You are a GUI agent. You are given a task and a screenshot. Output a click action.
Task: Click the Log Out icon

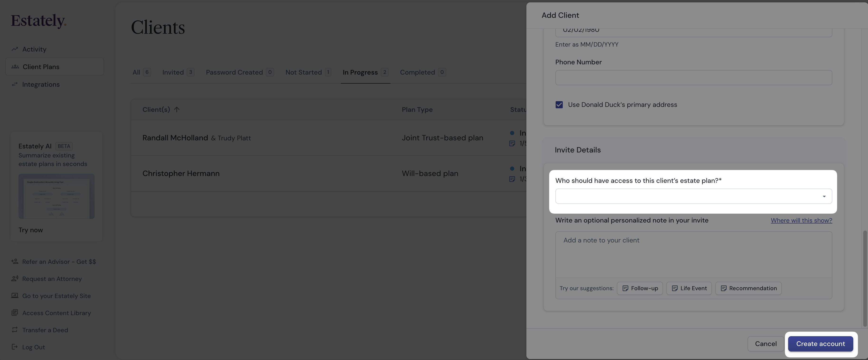(x=14, y=347)
